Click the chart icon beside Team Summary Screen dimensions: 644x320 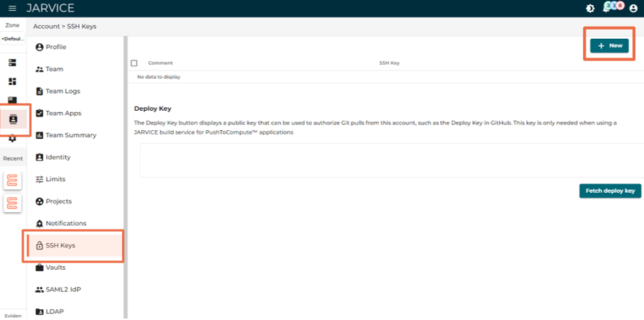click(x=40, y=135)
